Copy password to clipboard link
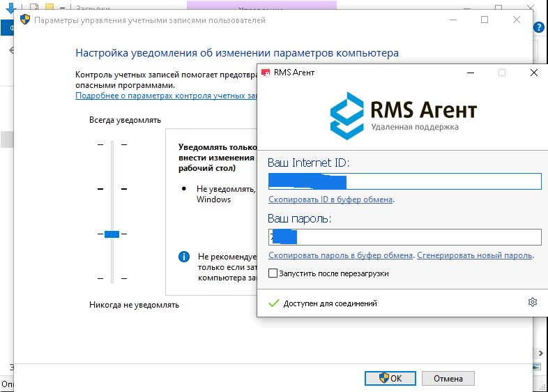 (x=340, y=255)
